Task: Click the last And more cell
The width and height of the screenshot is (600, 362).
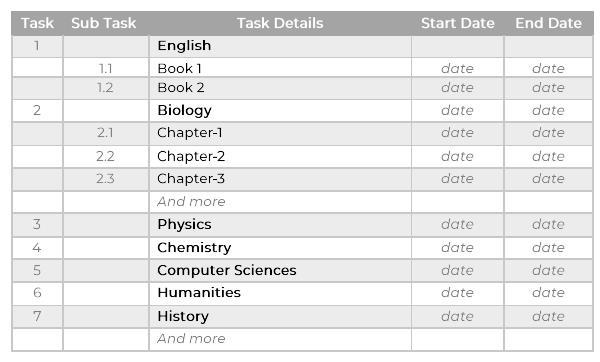Action: 280,339
